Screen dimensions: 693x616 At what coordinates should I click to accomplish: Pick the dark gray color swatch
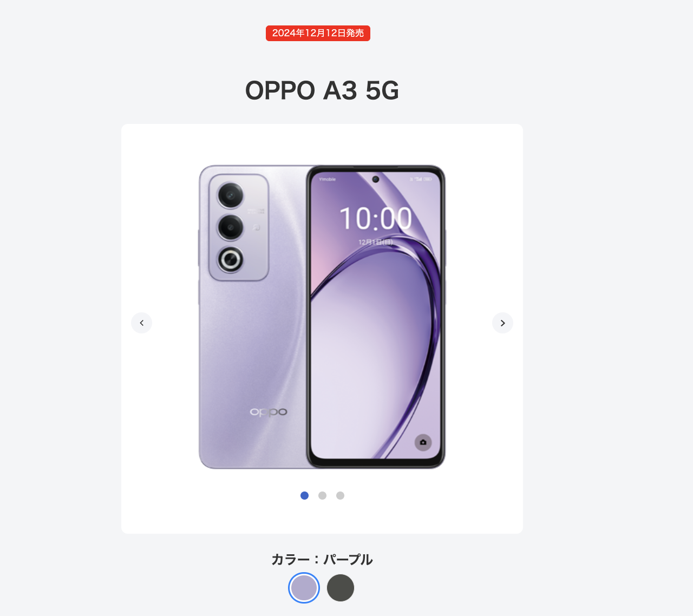tap(341, 588)
